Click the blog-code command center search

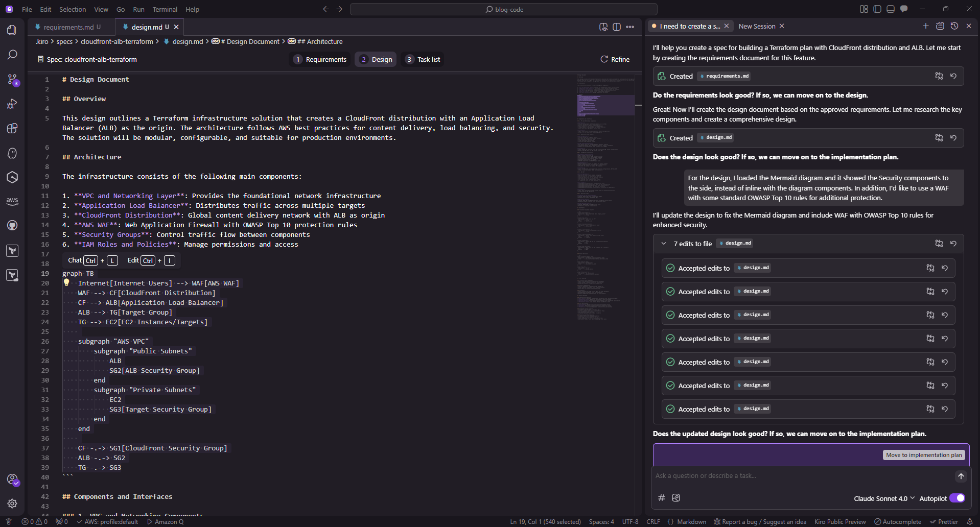(x=504, y=9)
